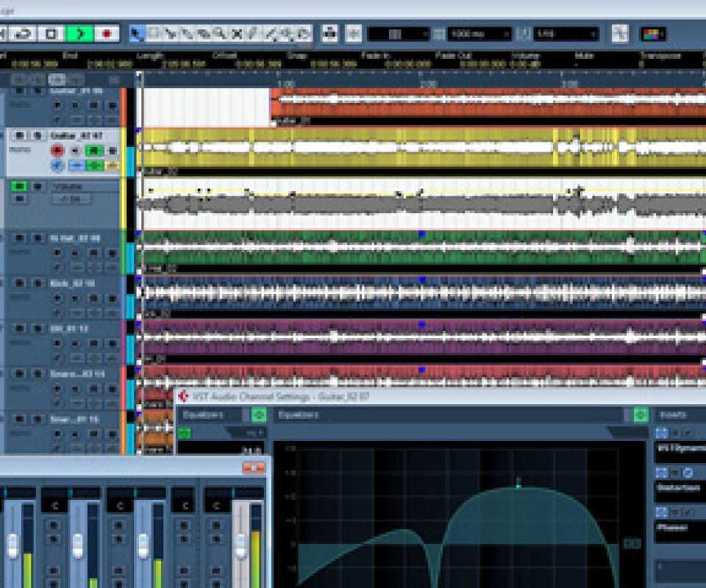Mute the OH_01 12 track
The width and height of the screenshot is (706, 588).
pos(19,329)
